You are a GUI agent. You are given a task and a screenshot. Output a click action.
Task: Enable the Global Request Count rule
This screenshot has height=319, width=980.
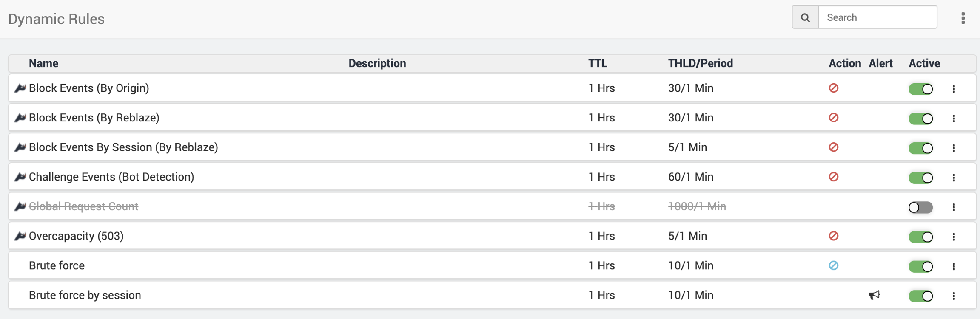coord(920,207)
